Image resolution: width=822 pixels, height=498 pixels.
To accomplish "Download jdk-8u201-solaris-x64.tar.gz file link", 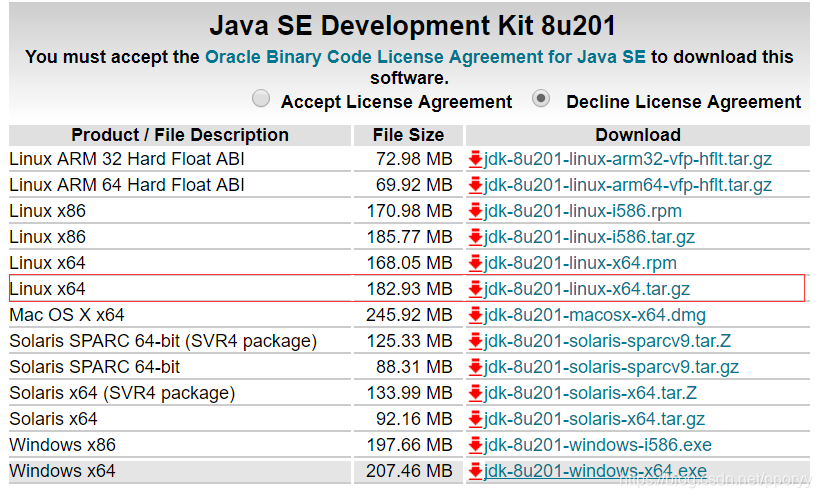I will [x=594, y=419].
